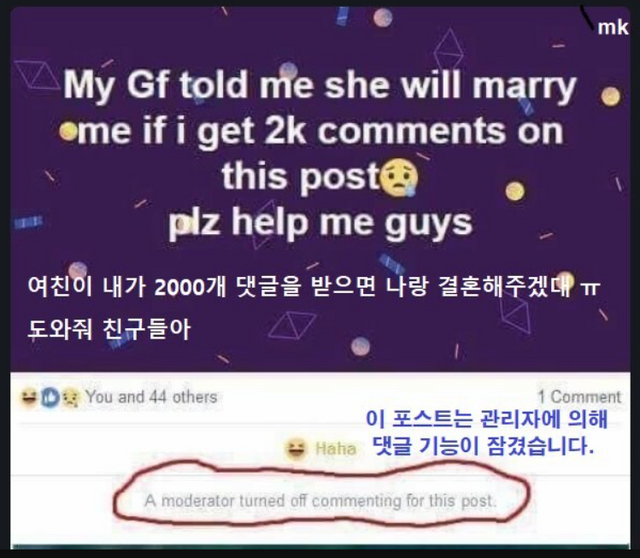Click the 'plz help me guys' text line
This screenshot has width=640, height=558.
coord(320,223)
